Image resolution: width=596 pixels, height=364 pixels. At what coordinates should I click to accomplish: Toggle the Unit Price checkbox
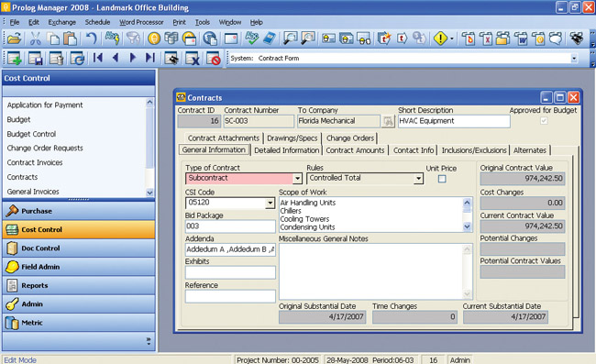pyautogui.click(x=442, y=179)
